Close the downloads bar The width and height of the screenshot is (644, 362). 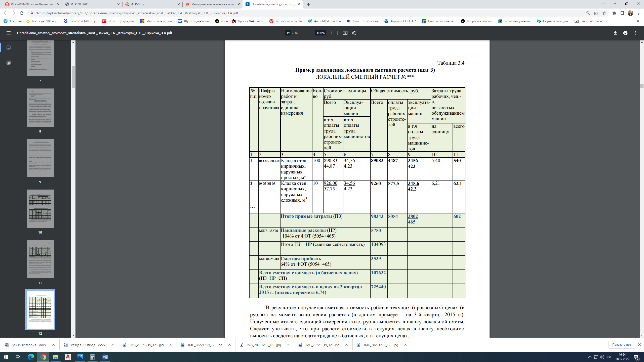(639, 345)
